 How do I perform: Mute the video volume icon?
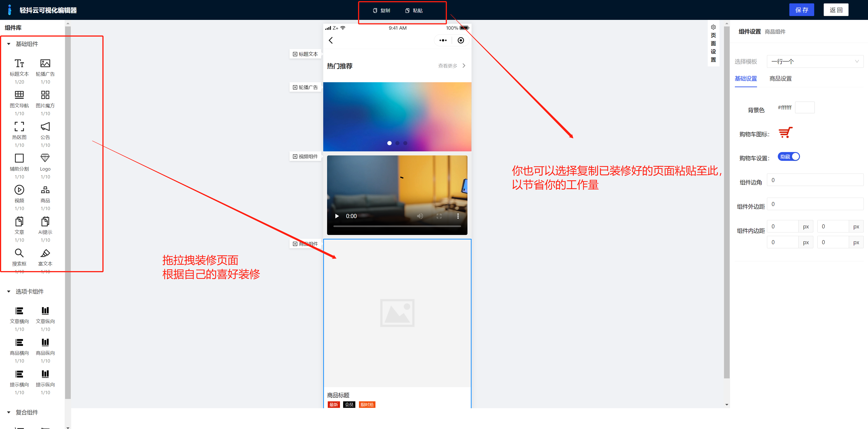(420, 216)
